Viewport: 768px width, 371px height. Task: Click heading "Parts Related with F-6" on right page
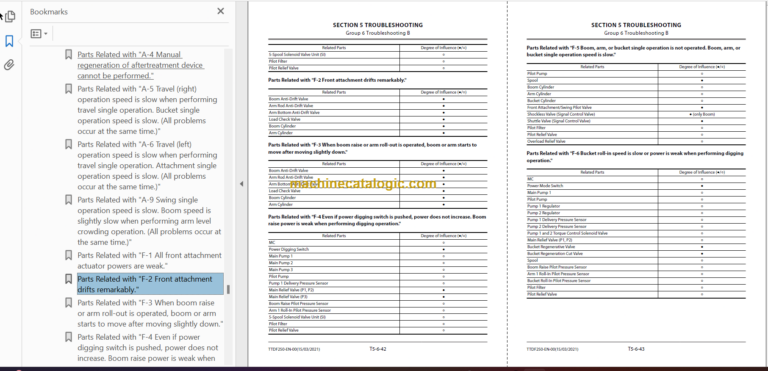point(635,157)
